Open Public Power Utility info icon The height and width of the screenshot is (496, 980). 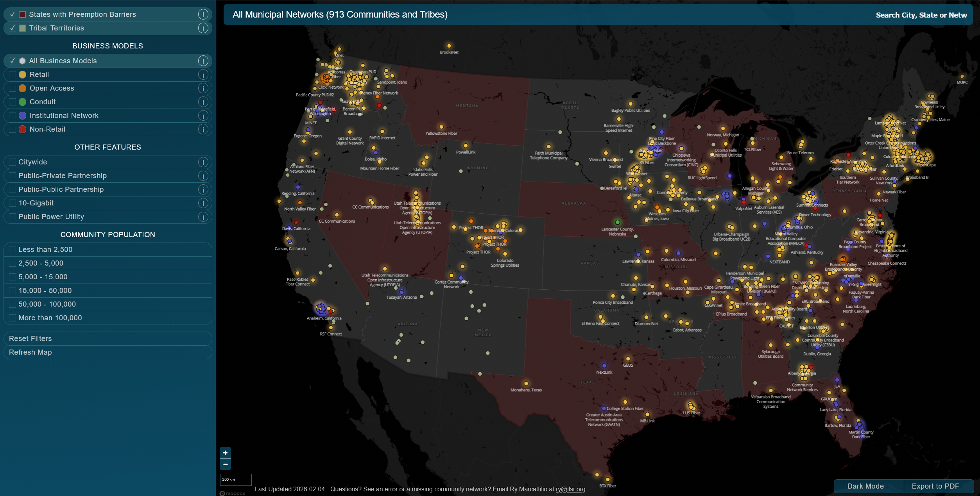tap(203, 217)
